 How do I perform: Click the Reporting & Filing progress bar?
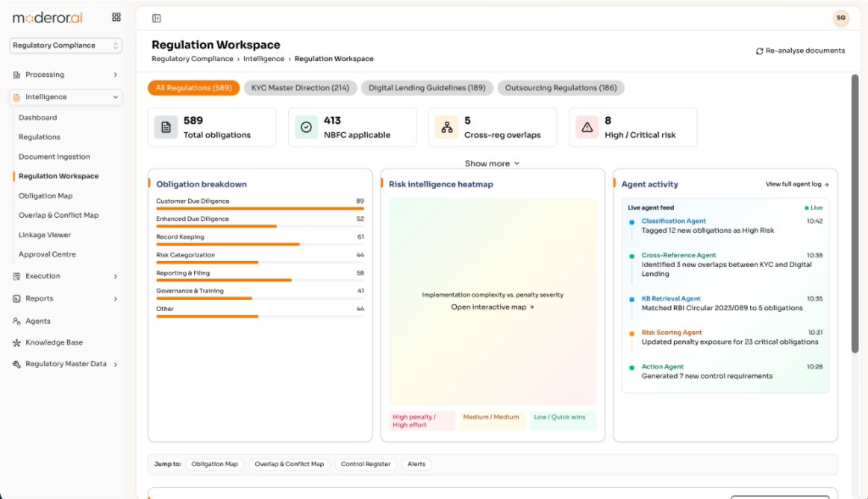259,280
